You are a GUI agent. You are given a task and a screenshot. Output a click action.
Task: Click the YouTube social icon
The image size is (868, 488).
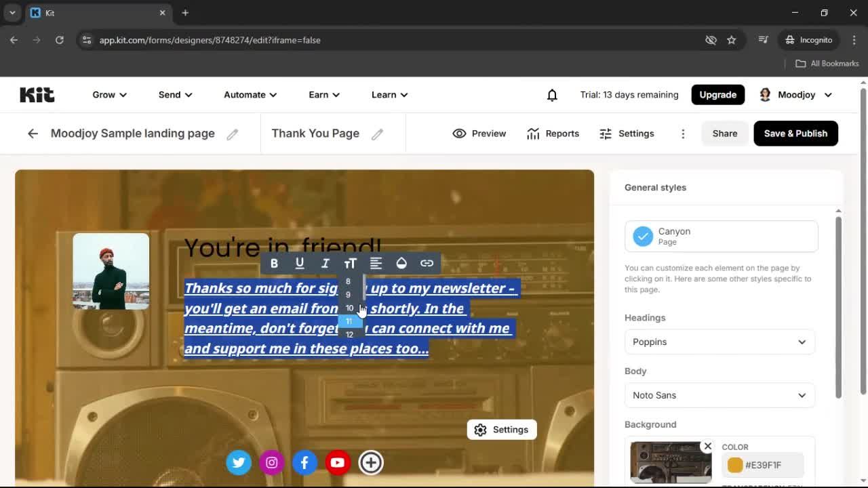point(338,462)
